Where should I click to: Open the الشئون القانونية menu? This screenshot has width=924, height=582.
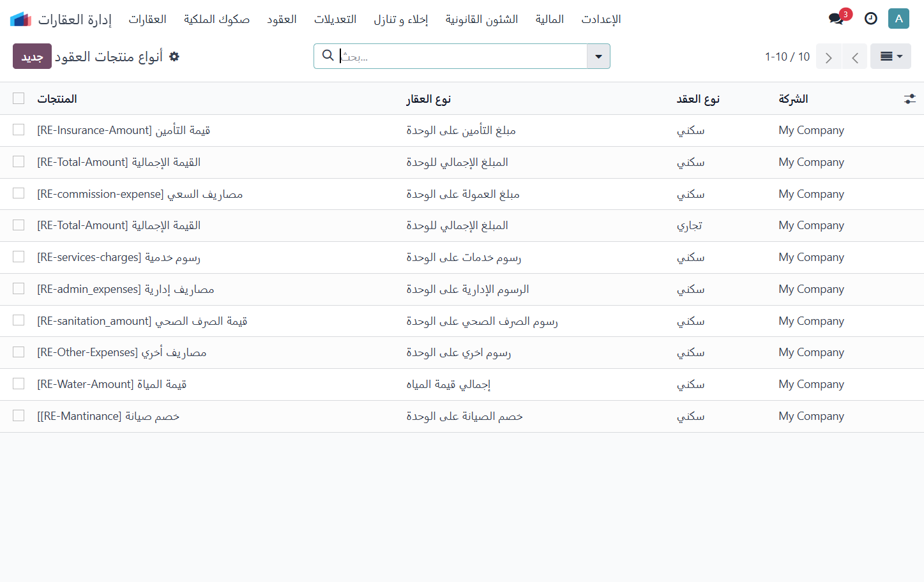click(x=481, y=19)
